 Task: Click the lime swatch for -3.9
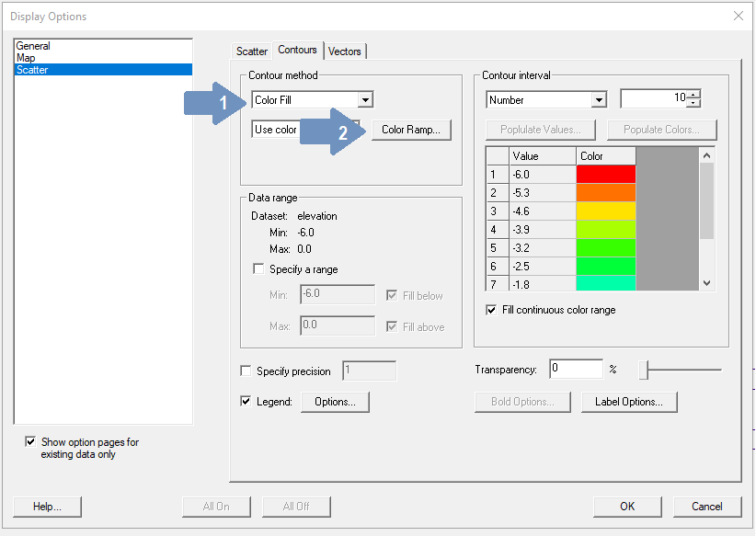click(606, 230)
